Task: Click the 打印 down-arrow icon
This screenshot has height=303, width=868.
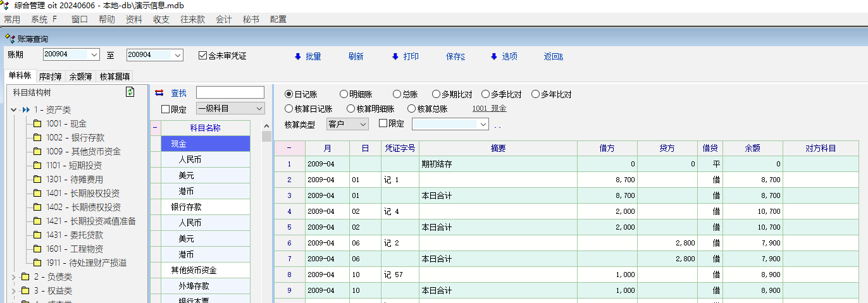Action: click(395, 56)
